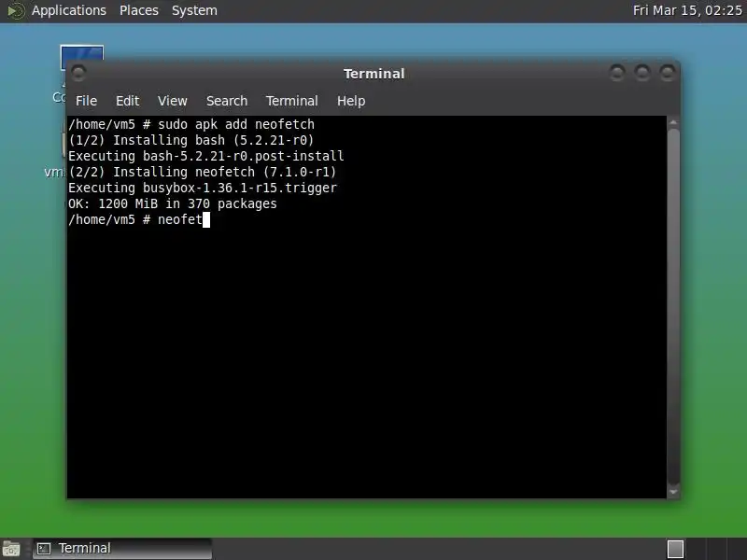Open the System menu in top panel
747x560 pixels.
pos(194,10)
